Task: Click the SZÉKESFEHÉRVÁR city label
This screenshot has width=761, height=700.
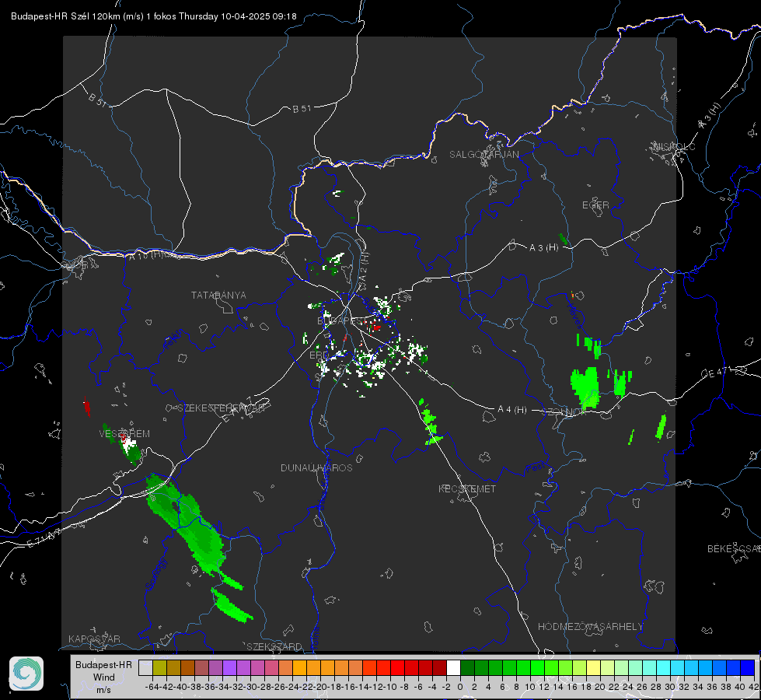Action: 221,408
